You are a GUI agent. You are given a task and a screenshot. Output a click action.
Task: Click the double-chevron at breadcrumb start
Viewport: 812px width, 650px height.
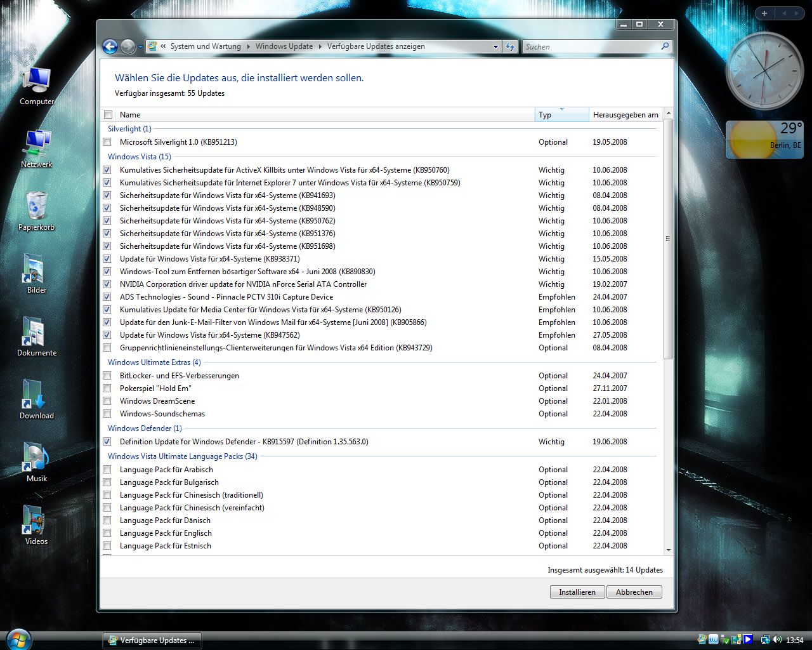[x=164, y=46]
